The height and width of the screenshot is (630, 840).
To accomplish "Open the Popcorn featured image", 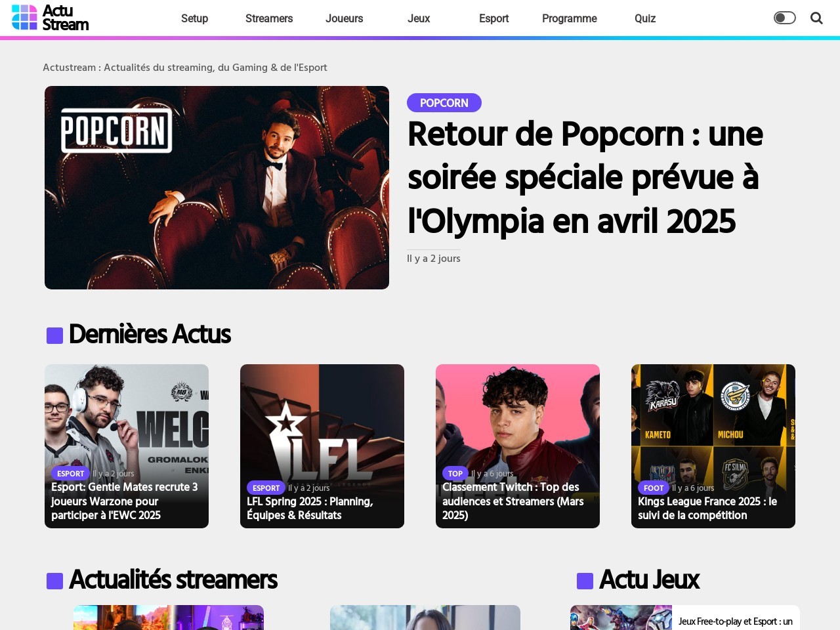I will coord(217,188).
